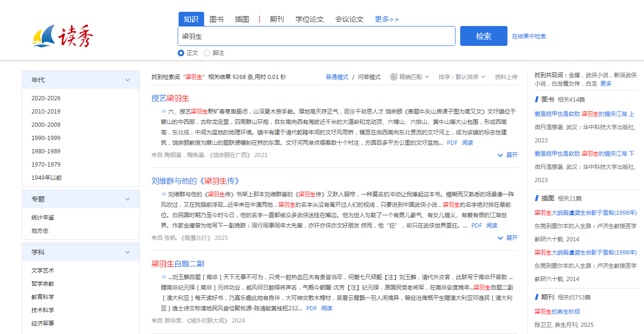This screenshot has height=334, width=644.
Task: Collapse the 专题 filter panel
Action: click(x=128, y=199)
